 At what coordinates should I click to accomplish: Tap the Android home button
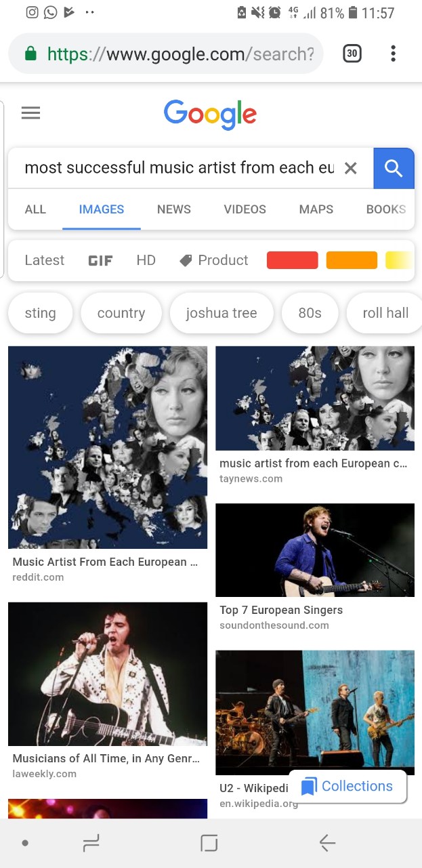(209, 843)
